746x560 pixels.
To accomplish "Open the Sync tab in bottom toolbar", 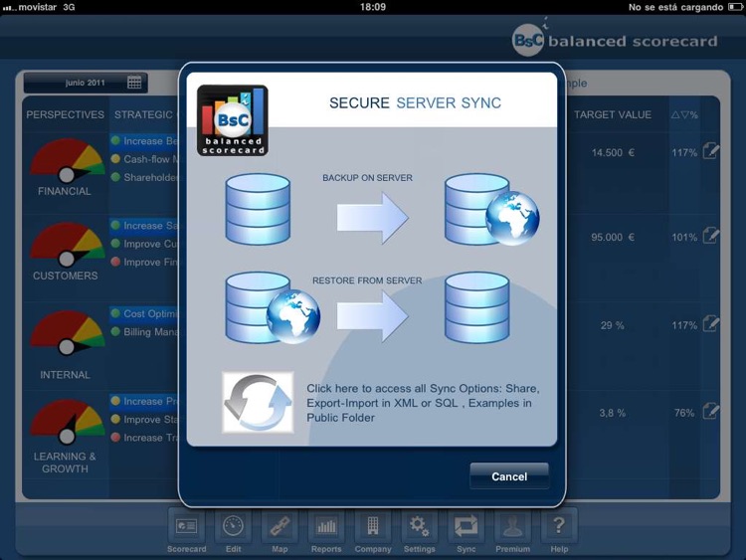I will pos(466,532).
